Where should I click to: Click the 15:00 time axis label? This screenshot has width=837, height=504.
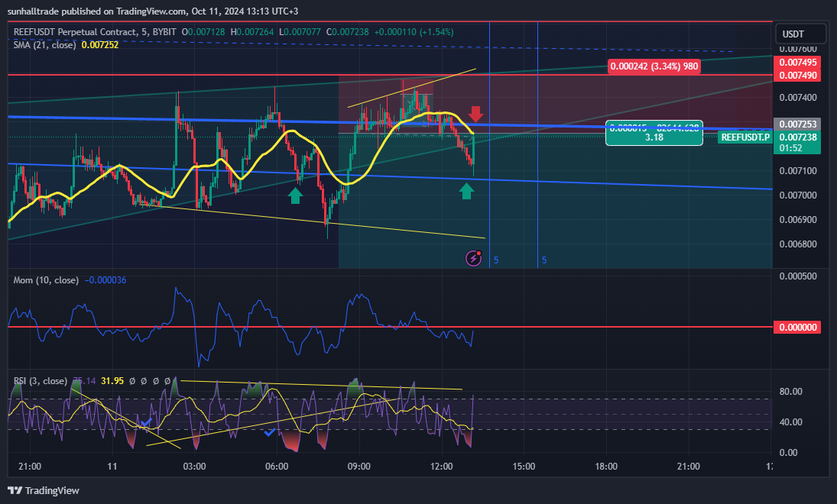point(524,466)
